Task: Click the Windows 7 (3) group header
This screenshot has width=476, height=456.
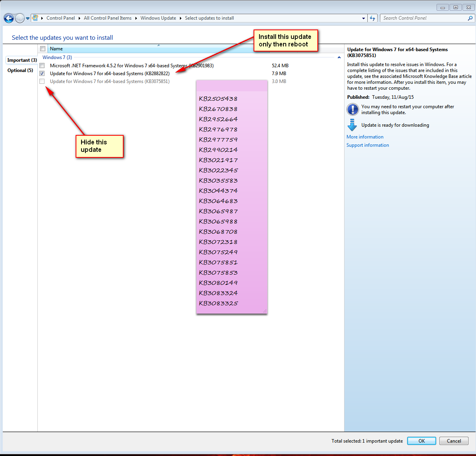Action: tap(57, 57)
